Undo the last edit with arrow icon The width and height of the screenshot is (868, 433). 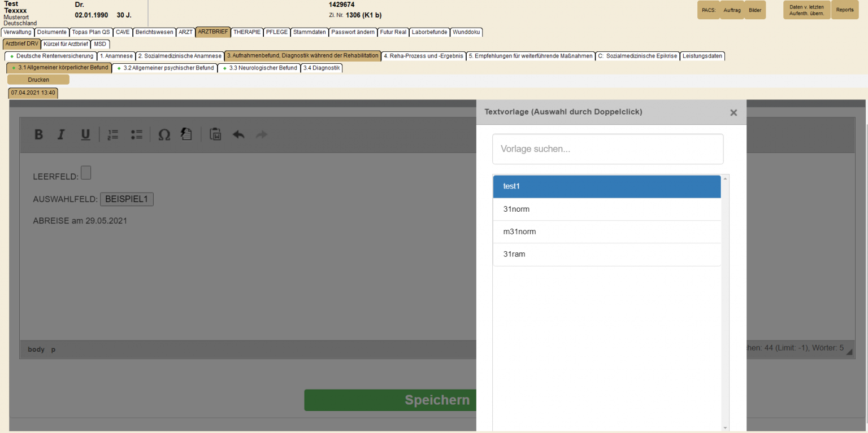[x=238, y=134]
